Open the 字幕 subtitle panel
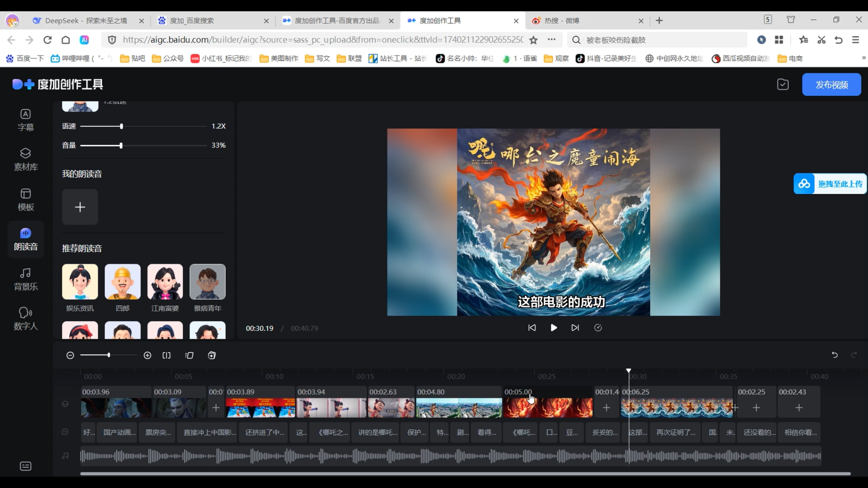The width and height of the screenshot is (868, 488). coord(26,120)
